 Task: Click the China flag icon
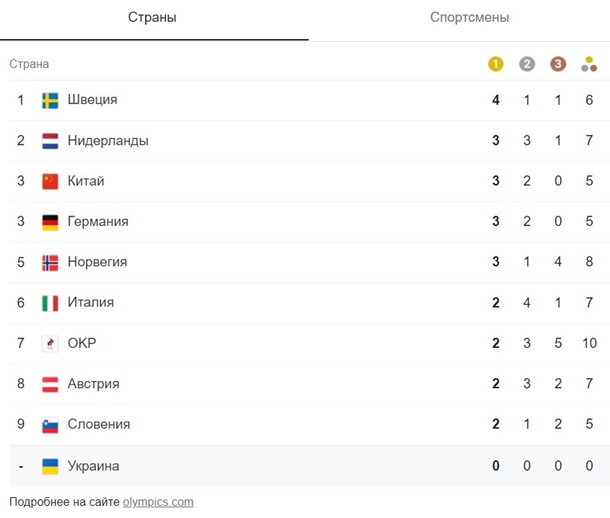(50, 181)
